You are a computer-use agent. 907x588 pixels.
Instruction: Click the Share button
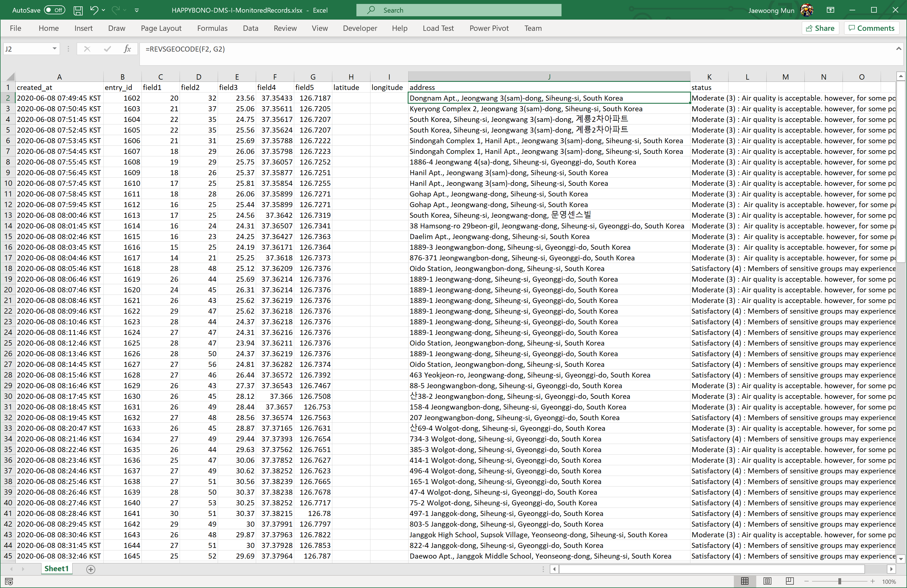point(820,28)
